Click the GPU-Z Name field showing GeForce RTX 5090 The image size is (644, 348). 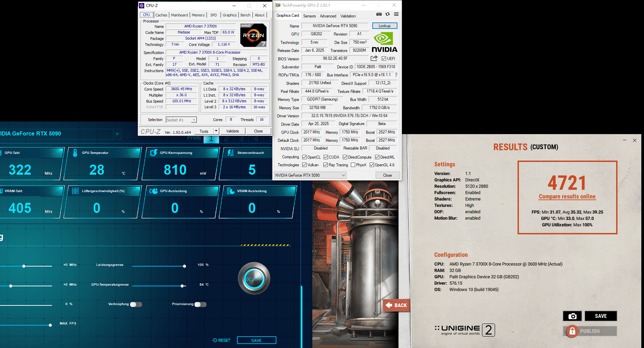[x=335, y=26]
